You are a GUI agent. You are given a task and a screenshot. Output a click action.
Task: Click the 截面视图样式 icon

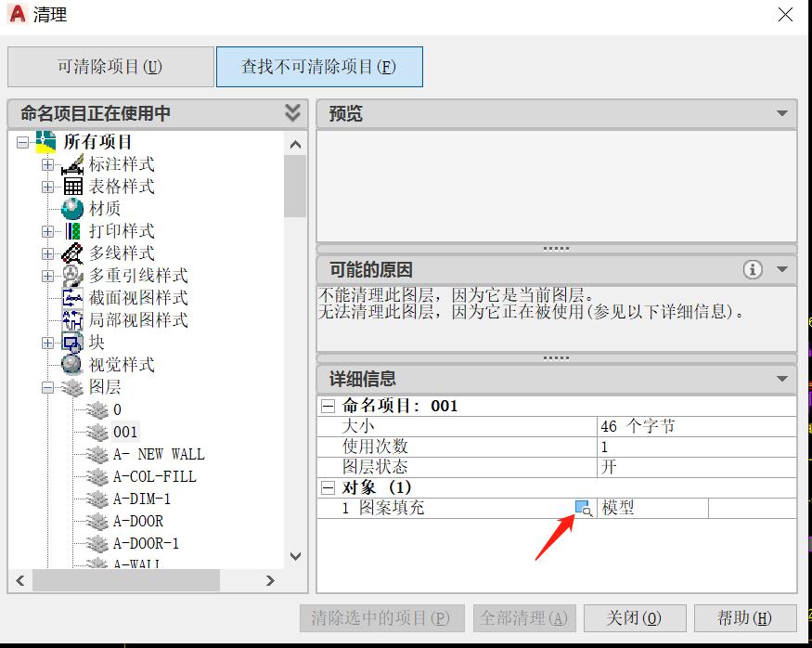[72, 298]
